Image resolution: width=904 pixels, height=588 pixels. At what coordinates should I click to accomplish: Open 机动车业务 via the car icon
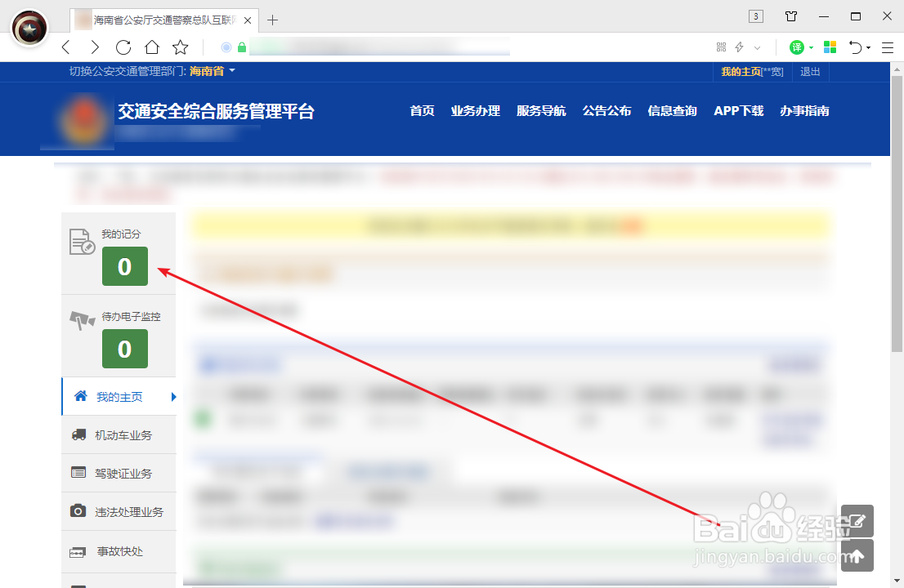pos(80,434)
